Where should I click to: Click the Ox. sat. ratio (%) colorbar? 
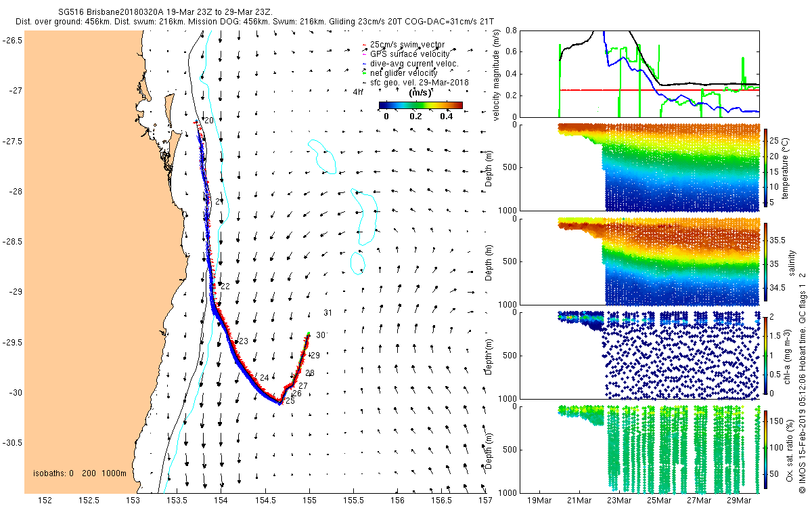pos(766,448)
